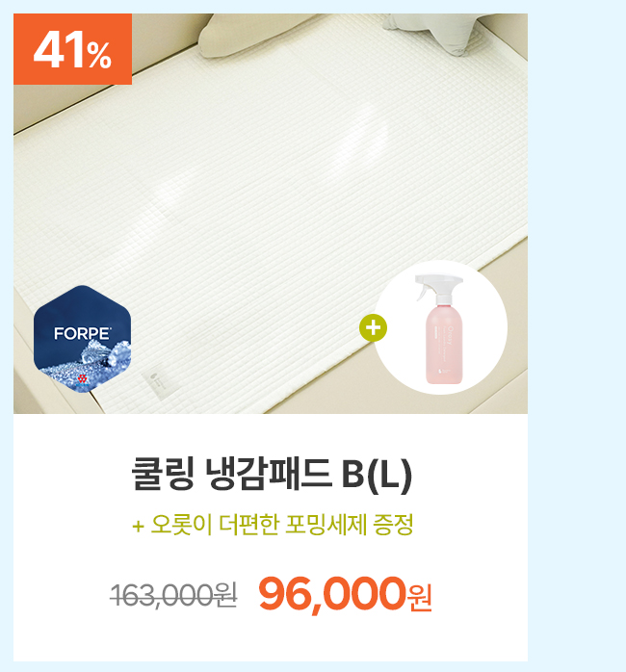The height and width of the screenshot is (672, 626).
Task: Click the sale price 96,000원
Action: pyautogui.click(x=345, y=594)
